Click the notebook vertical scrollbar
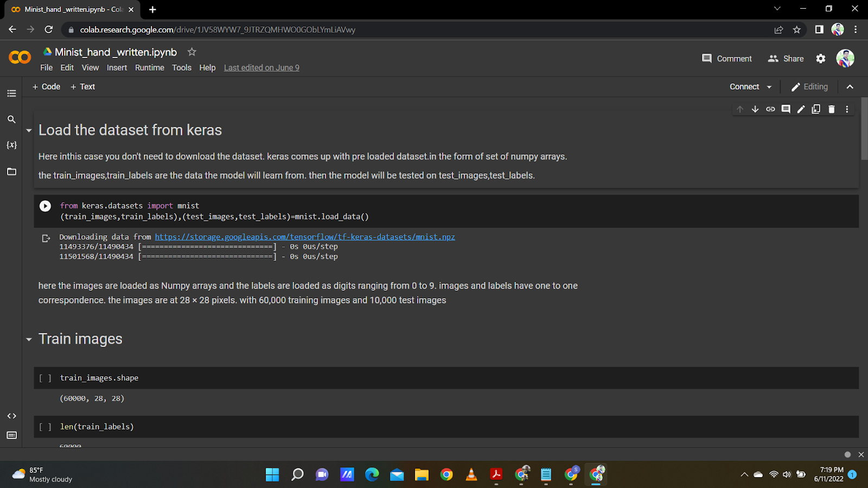Viewport: 868px width, 488px height. click(864, 129)
